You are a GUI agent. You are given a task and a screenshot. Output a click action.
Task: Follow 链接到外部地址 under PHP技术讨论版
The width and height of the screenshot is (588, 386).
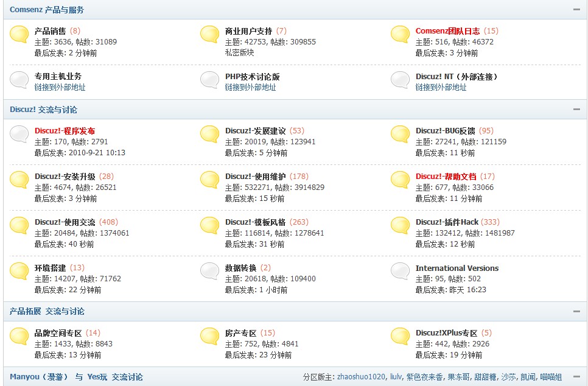coord(251,88)
